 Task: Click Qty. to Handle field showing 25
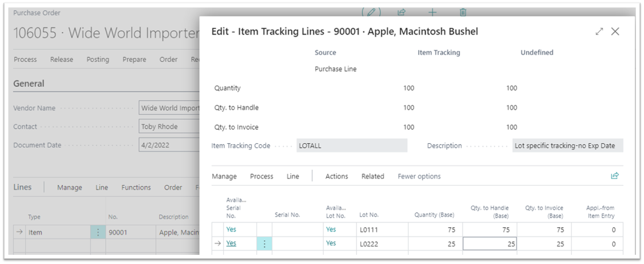coord(490,244)
